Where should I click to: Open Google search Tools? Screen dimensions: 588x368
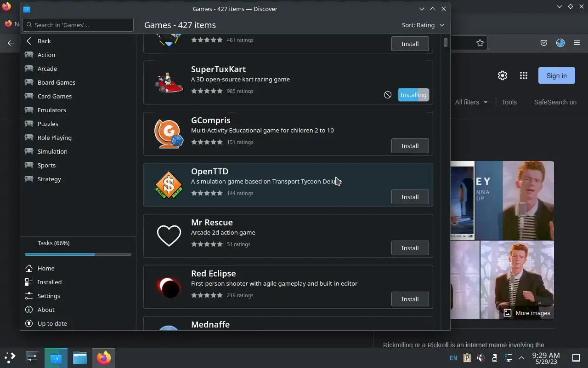point(509,102)
